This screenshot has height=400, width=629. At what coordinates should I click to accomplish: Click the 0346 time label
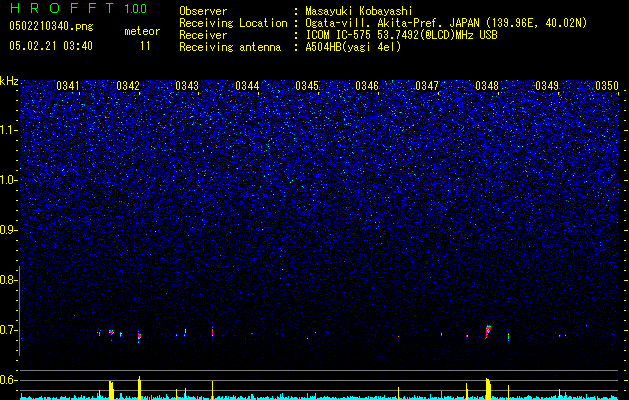(367, 86)
